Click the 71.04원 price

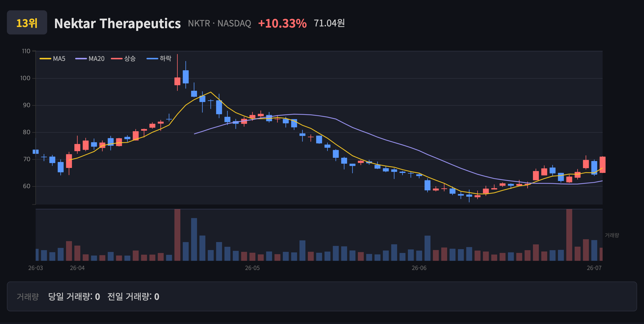[x=329, y=23]
